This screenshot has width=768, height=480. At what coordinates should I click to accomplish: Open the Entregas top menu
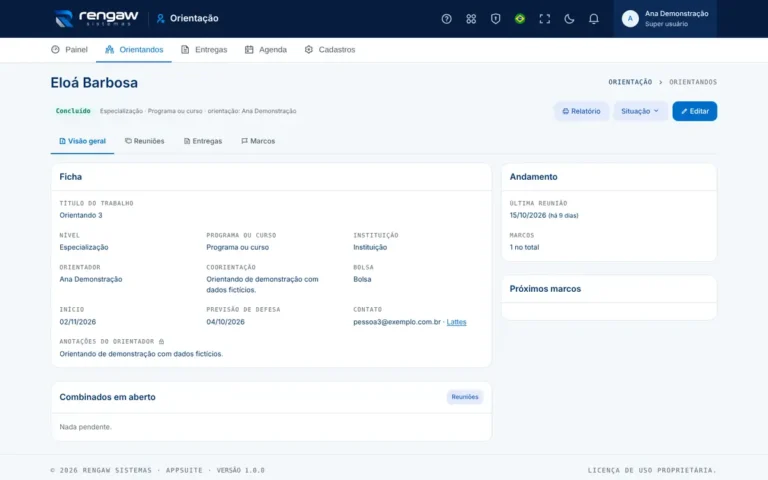pos(204,49)
